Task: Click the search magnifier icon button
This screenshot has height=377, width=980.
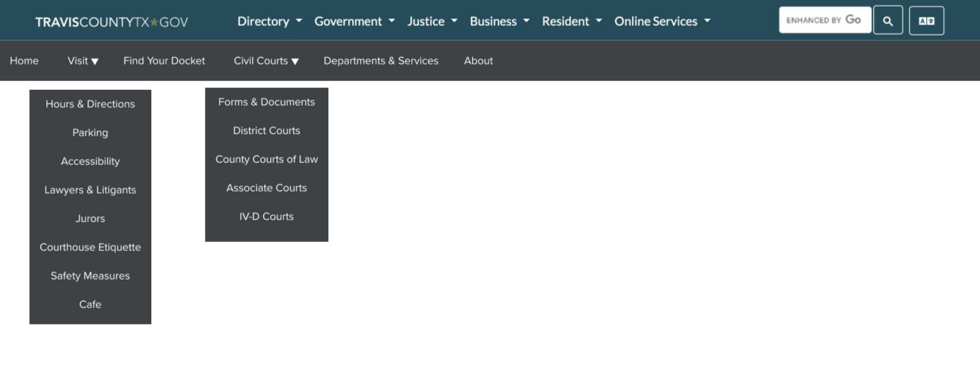Action: pyautogui.click(x=887, y=20)
